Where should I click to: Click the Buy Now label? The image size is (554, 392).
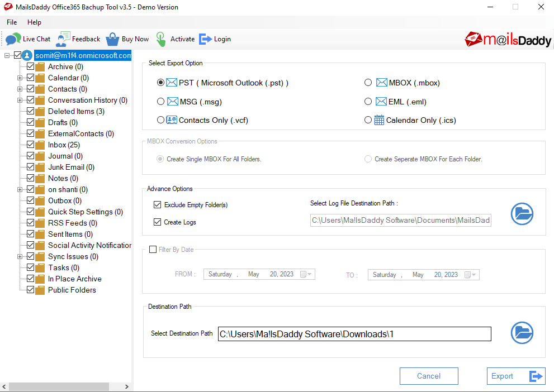135,39
